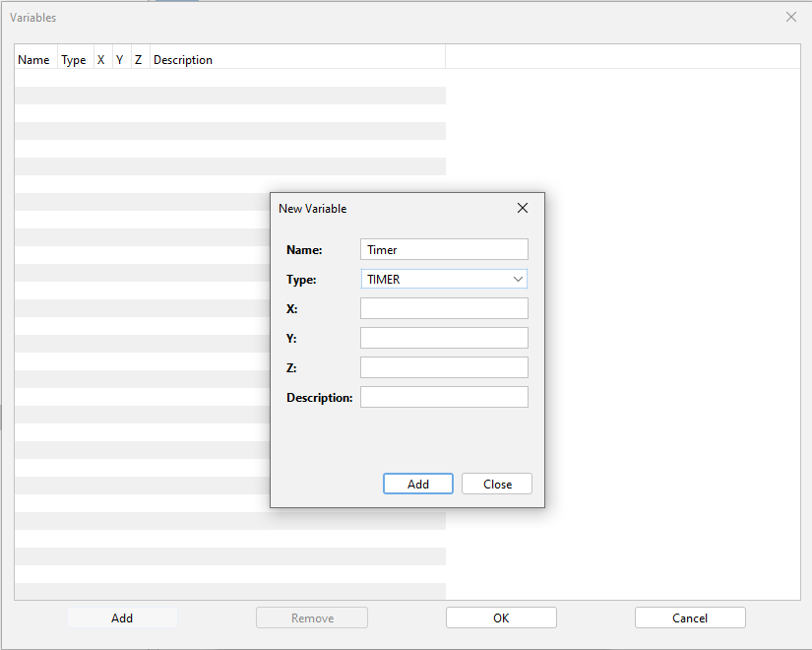812x650 pixels.
Task: Click the X value input field
Action: (444, 308)
